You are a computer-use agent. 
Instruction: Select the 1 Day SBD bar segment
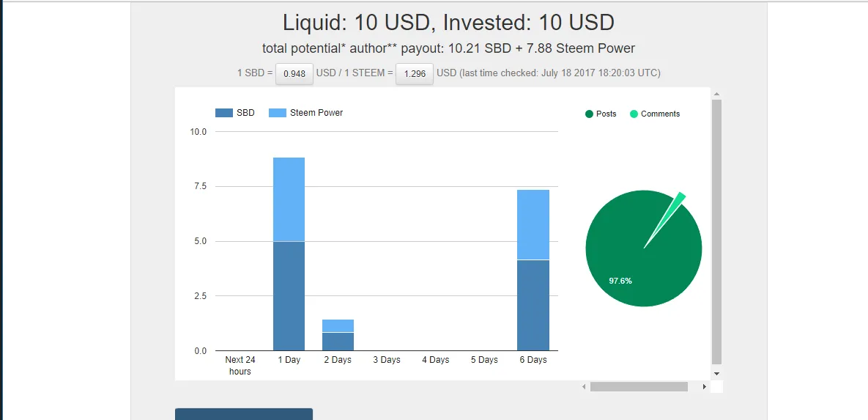pyautogui.click(x=289, y=296)
